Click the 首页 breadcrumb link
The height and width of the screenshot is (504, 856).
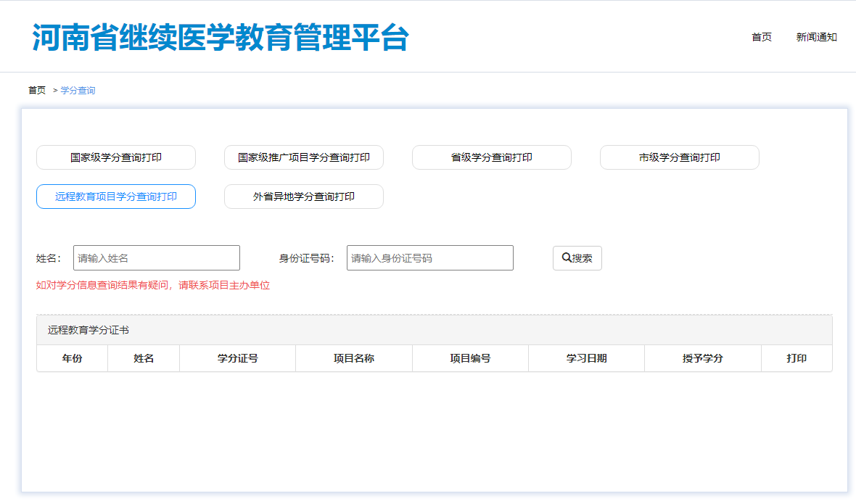point(37,91)
